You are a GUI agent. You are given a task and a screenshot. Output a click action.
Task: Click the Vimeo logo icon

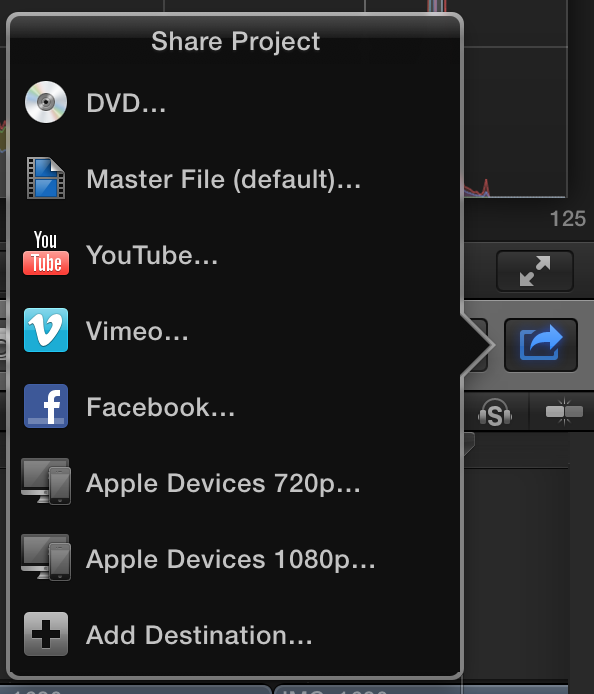(x=46, y=330)
